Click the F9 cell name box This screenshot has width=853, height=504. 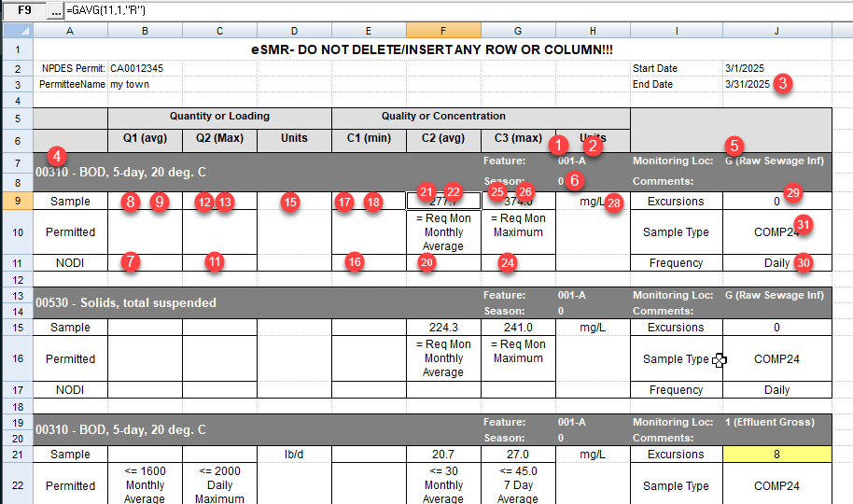24,10
